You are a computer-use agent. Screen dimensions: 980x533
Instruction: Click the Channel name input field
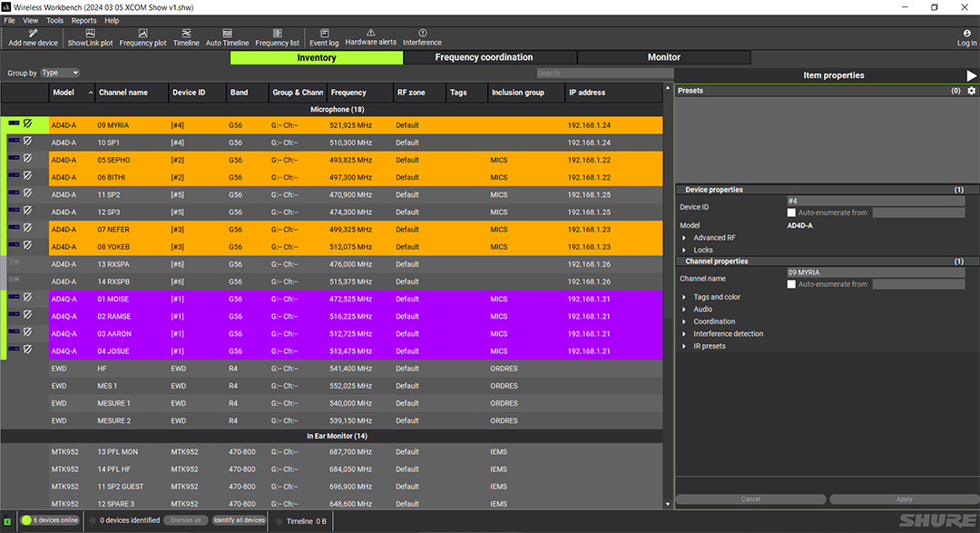876,272
